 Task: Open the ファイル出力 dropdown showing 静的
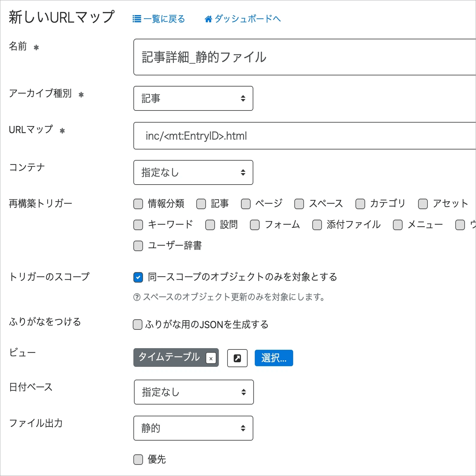pyautogui.click(x=193, y=428)
